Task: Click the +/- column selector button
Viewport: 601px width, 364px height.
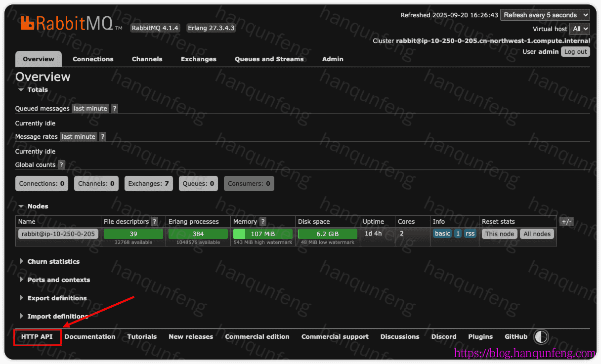Action: [x=566, y=222]
